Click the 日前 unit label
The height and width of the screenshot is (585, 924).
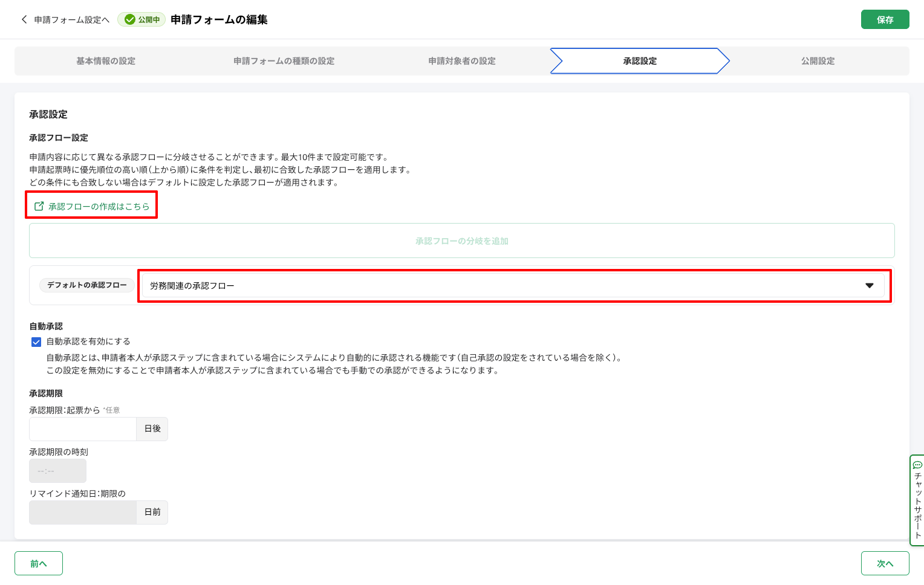coord(152,512)
